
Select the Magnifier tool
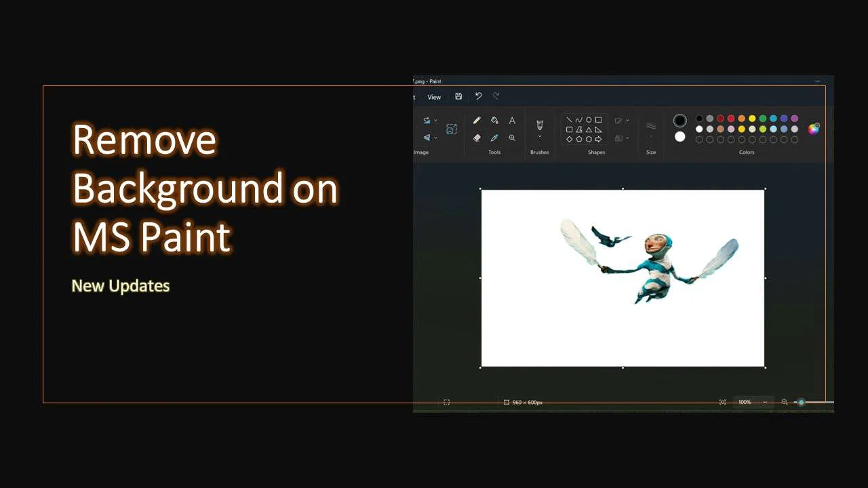(512, 138)
